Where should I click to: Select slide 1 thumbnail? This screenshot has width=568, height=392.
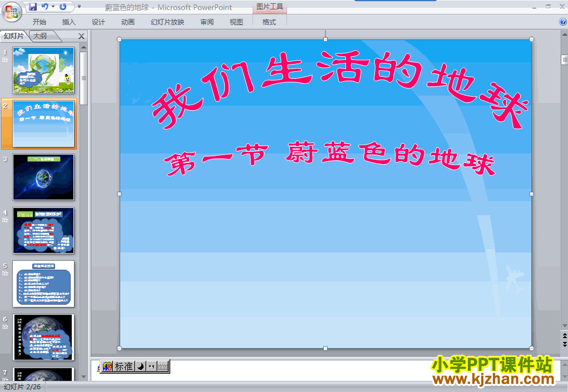tap(43, 70)
